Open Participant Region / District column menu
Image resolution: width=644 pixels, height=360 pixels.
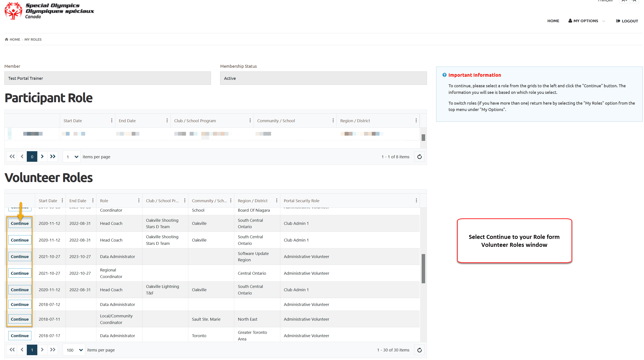click(416, 120)
